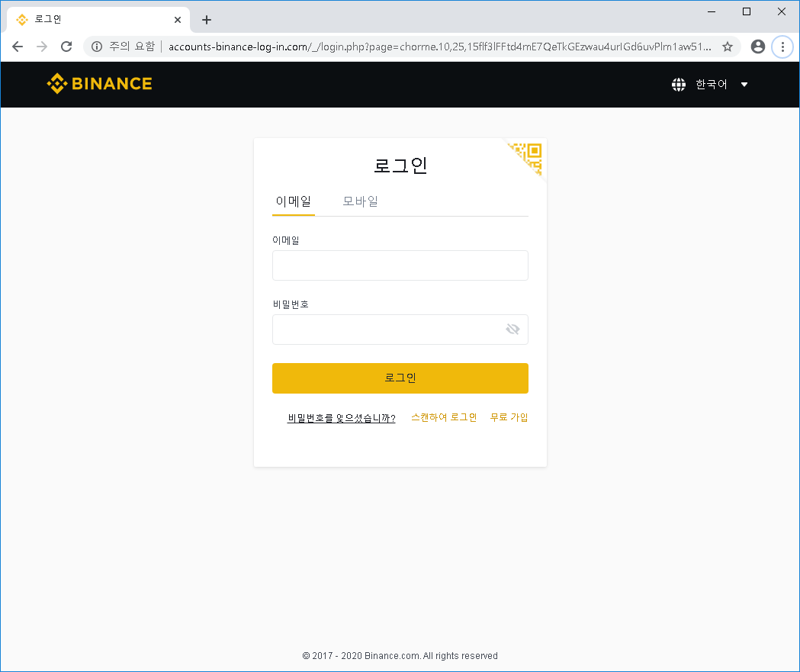Open 스캔하여 로그인 link
This screenshot has width=800, height=672.
pos(444,417)
